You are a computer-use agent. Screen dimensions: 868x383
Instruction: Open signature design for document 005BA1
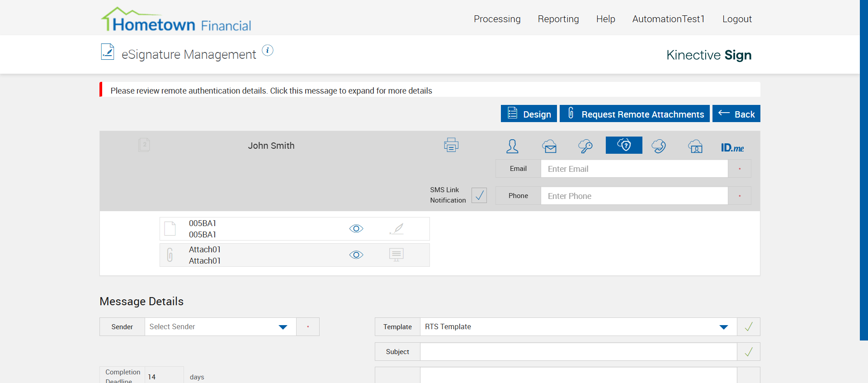tap(396, 229)
